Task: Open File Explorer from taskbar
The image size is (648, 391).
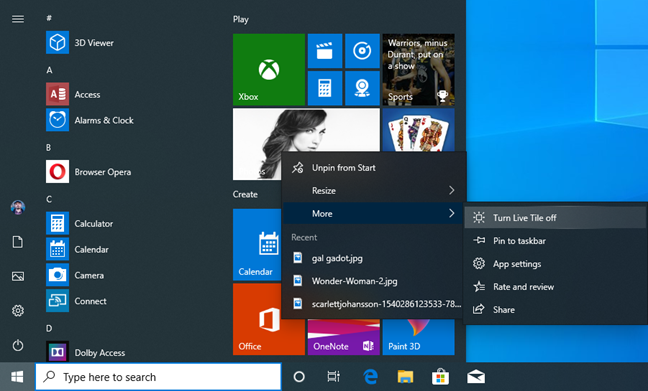Action: pos(405,377)
